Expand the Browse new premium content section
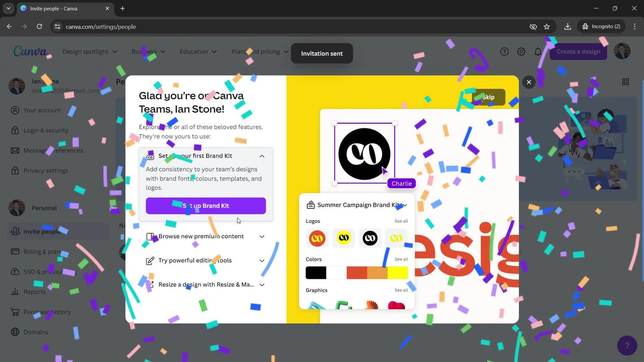The height and width of the screenshot is (362, 644). tap(261, 236)
